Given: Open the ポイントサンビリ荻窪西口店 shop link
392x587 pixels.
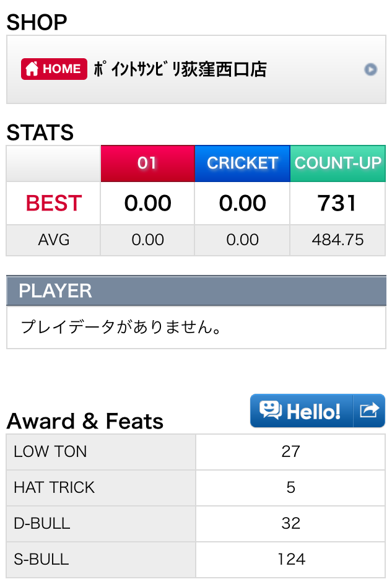Looking at the screenshot, I should coord(180,69).
